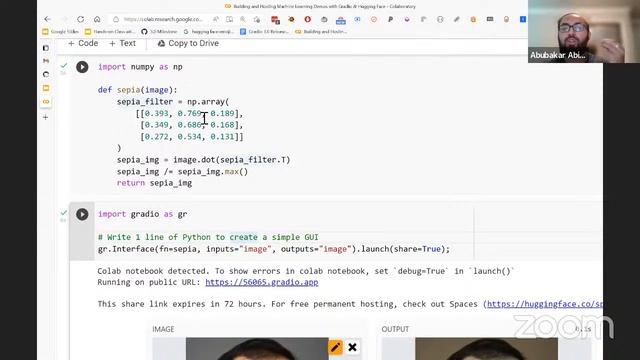Viewport: 640px width, 360px height.
Task: Click the zoom magnifier icon in address bar
Action: pyautogui.click(x=243, y=19)
